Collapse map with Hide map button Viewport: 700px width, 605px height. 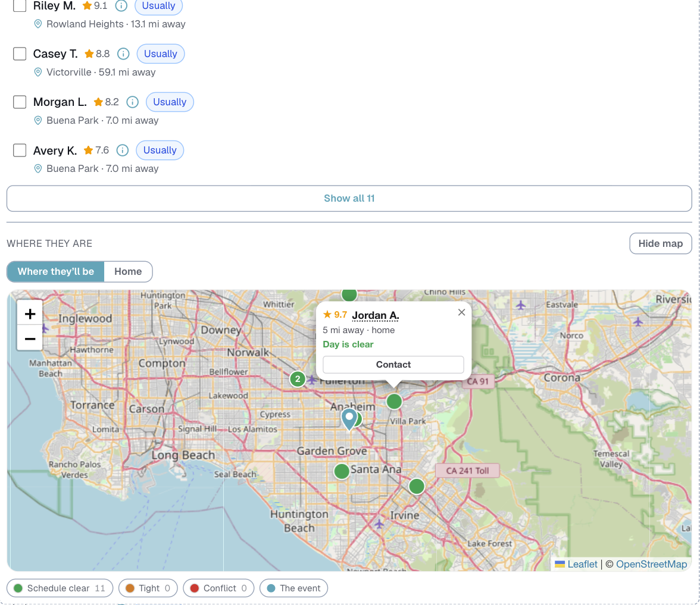point(660,244)
